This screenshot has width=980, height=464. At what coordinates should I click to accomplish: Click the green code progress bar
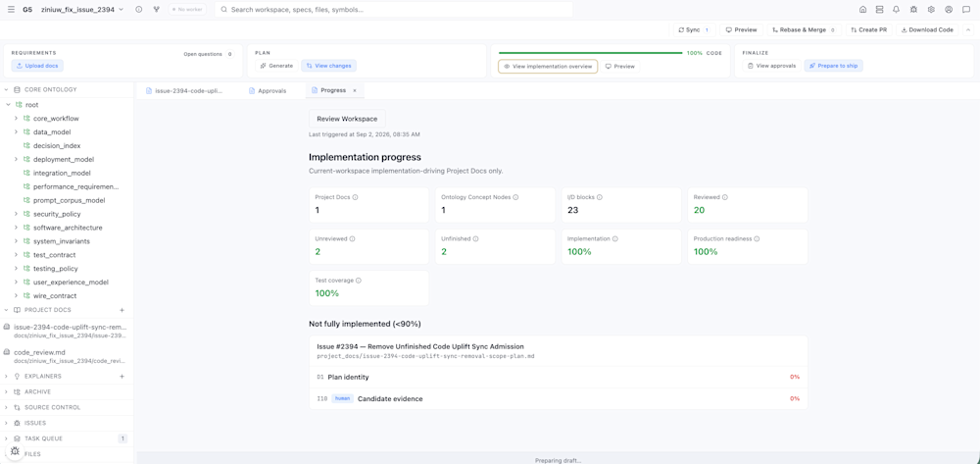(x=591, y=53)
